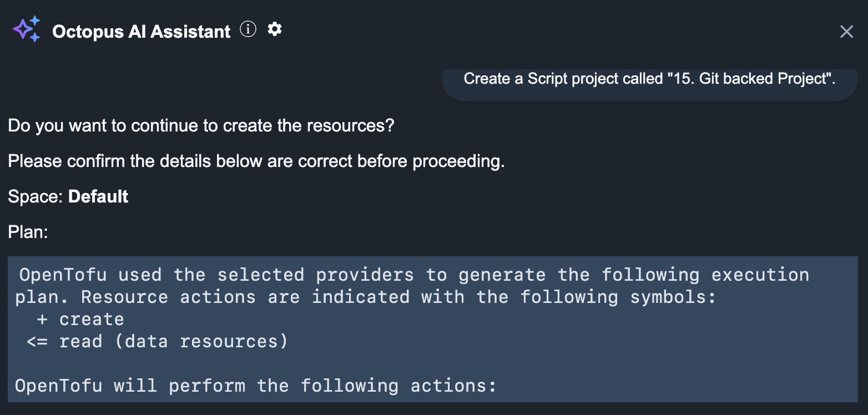Screen dimensions: 868x415
Task: Select the "Space: Default" row
Action: pyautogui.click(x=68, y=196)
